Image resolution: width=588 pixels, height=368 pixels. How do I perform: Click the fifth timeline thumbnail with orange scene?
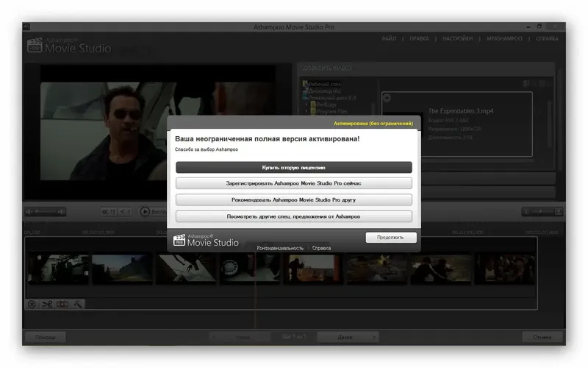tap(313, 269)
